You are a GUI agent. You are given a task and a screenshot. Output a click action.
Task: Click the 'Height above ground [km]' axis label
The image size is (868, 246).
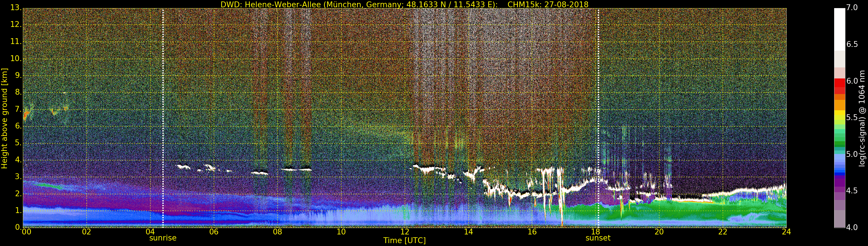4,118
